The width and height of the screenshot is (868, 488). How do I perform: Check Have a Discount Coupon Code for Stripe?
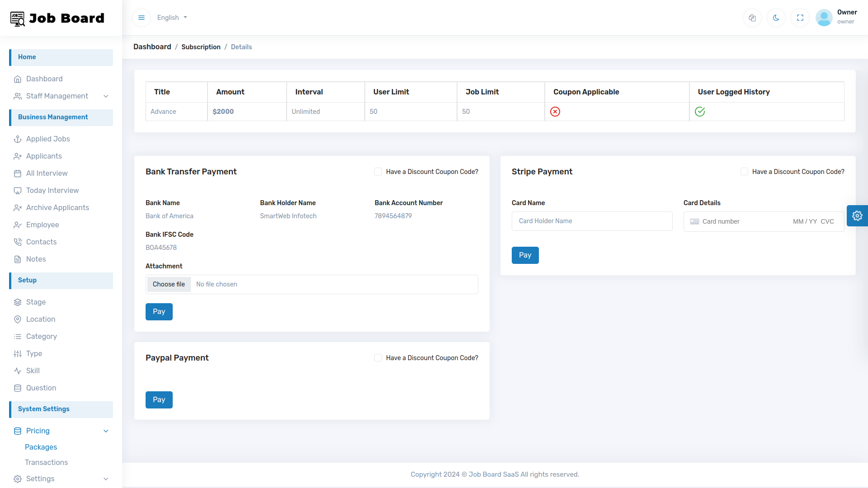[x=744, y=172]
